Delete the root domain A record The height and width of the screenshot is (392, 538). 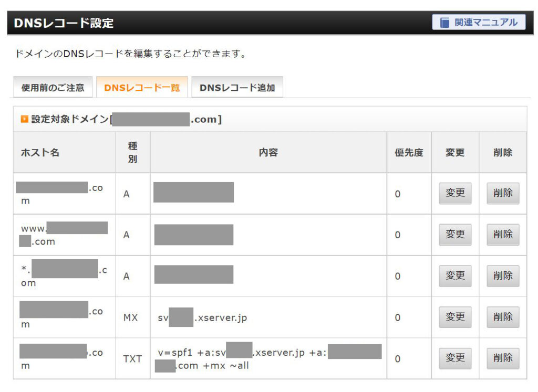tap(502, 193)
